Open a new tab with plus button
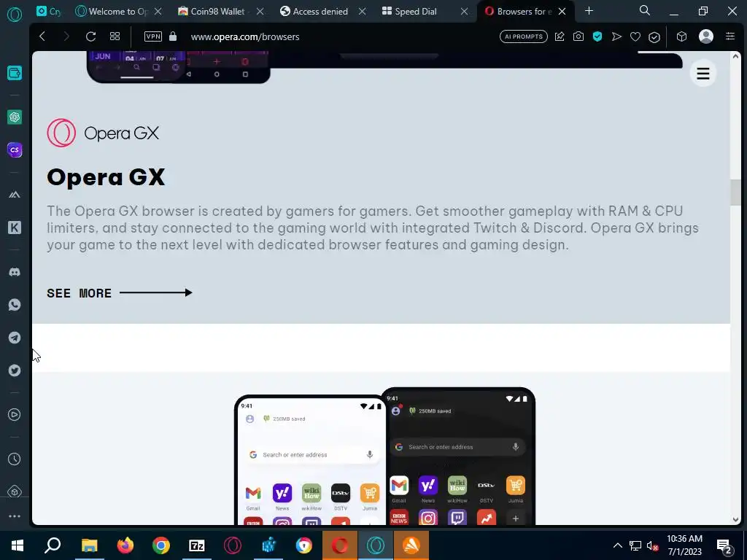Viewport: 747px width, 560px height. tap(589, 11)
